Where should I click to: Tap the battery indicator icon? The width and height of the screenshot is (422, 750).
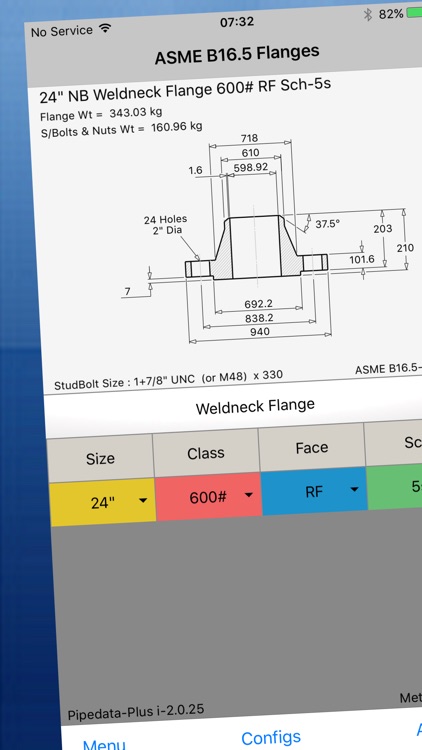(x=414, y=13)
